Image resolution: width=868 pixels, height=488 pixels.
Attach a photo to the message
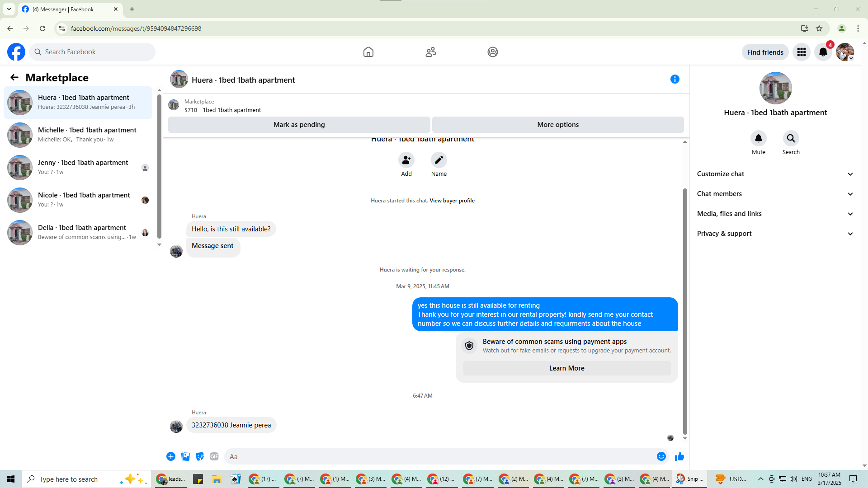click(185, 456)
